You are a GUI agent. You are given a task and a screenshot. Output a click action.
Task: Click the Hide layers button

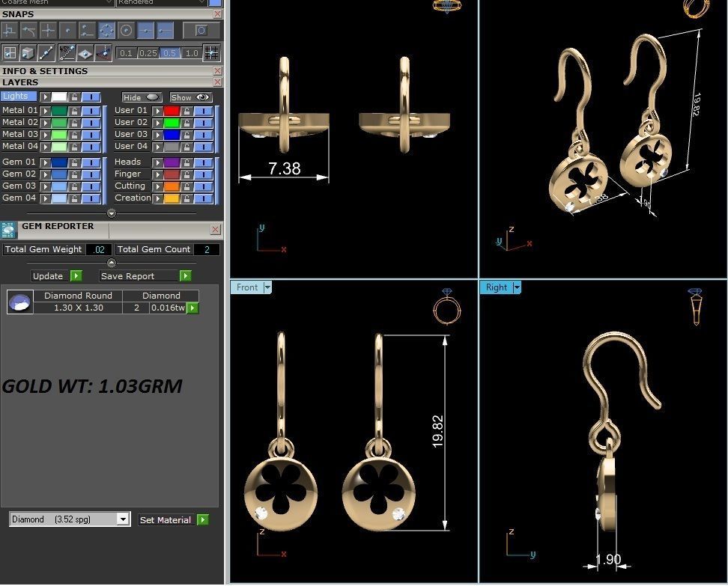click(x=142, y=97)
